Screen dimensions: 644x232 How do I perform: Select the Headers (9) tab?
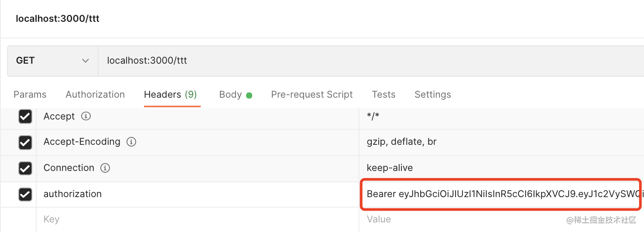point(171,95)
